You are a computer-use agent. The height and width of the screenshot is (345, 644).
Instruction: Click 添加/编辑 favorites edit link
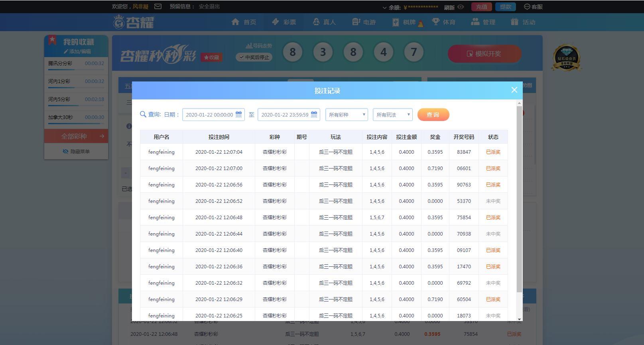pos(77,52)
